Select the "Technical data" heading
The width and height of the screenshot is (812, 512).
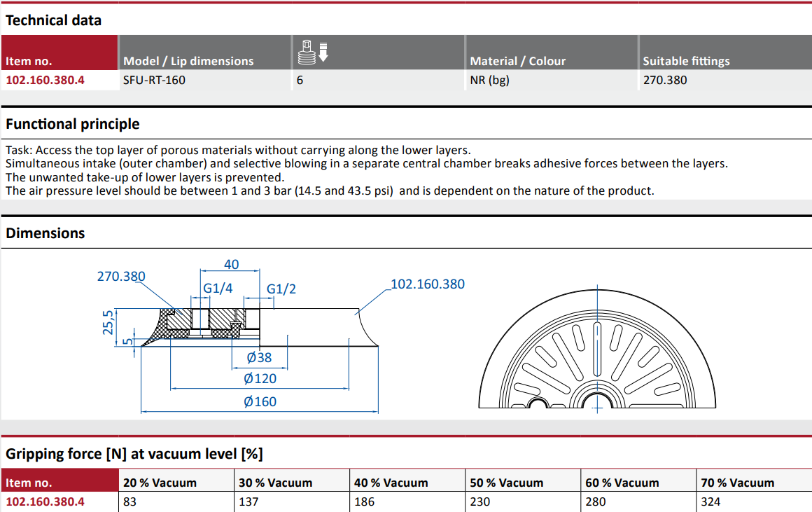tap(53, 20)
